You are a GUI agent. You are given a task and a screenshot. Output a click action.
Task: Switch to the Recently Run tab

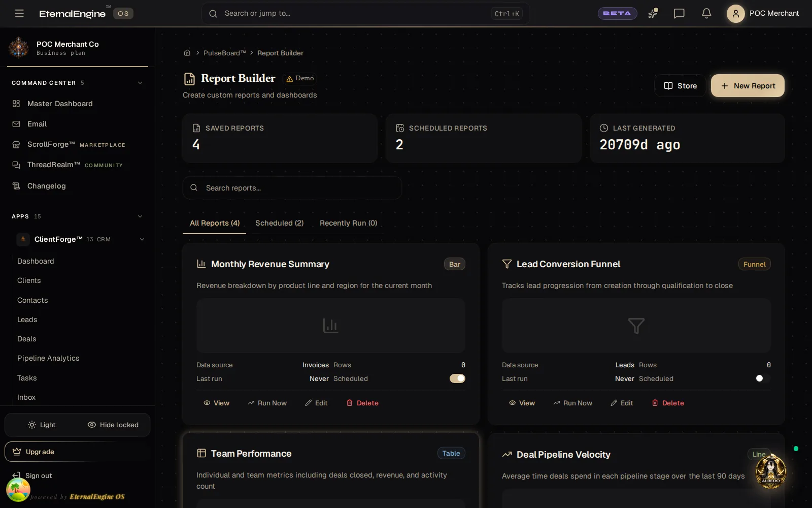349,223
